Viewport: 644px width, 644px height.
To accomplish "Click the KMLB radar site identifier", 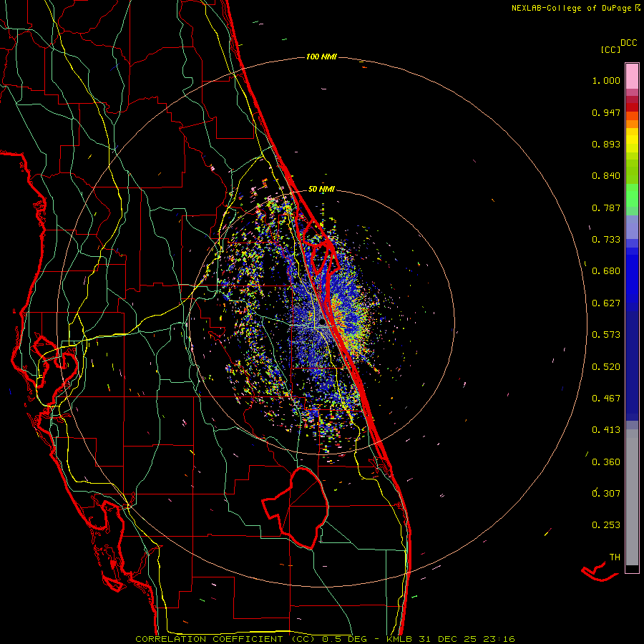I will (x=400, y=639).
